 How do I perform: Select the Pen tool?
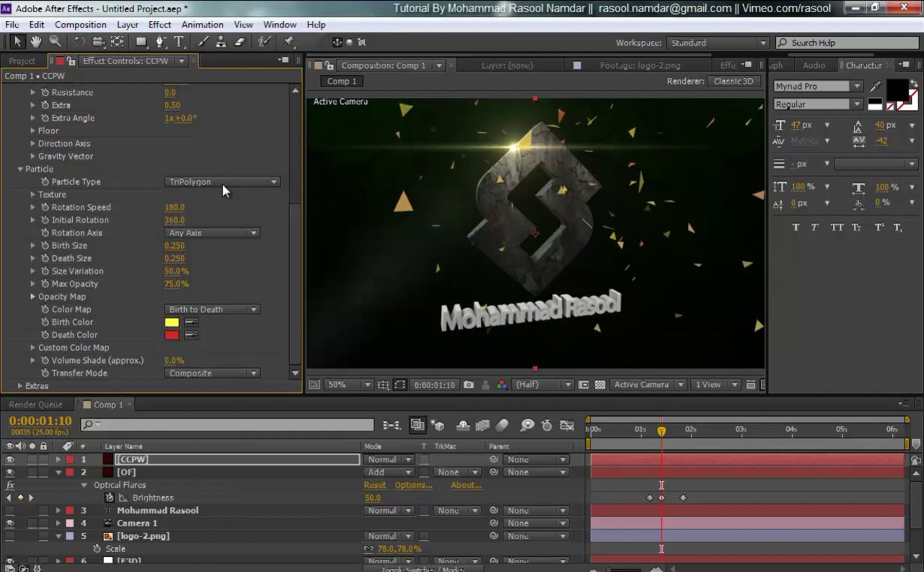point(160,42)
